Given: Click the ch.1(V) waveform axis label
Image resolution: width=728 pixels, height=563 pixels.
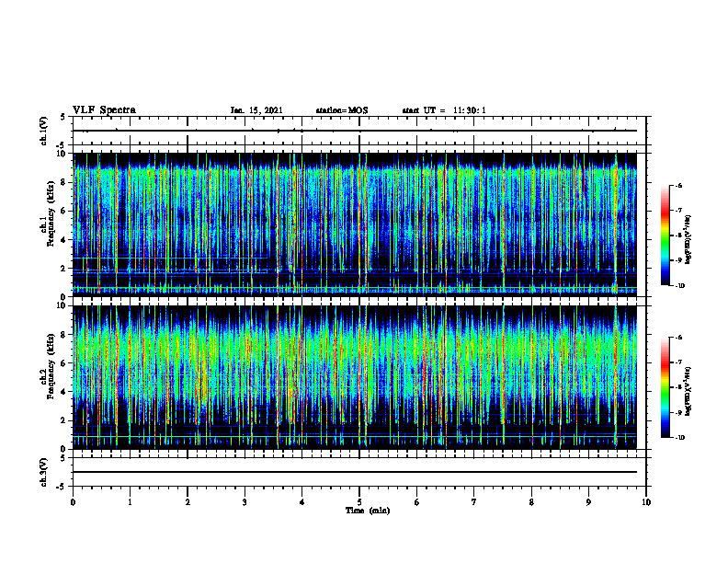Looking at the screenshot, I should [x=44, y=131].
